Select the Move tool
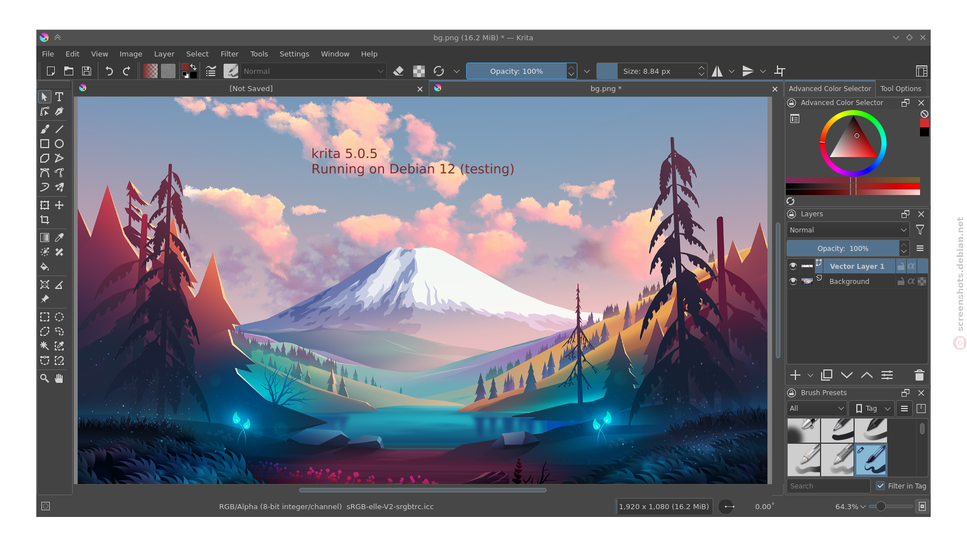 pyautogui.click(x=59, y=205)
